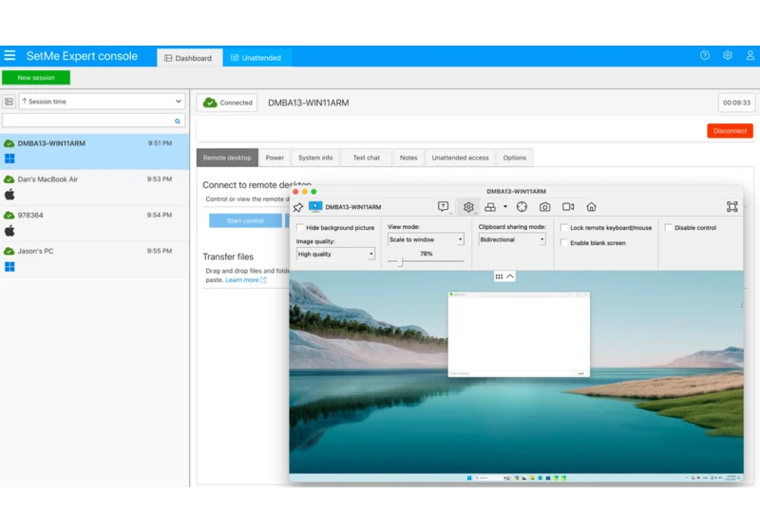Take a screenshot with the camera icon

(x=544, y=207)
